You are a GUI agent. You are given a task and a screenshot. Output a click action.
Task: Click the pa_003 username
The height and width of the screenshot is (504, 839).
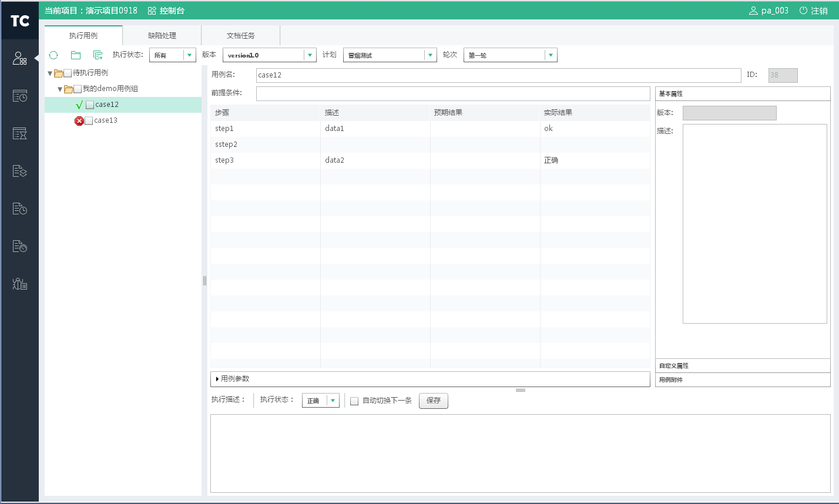point(775,11)
